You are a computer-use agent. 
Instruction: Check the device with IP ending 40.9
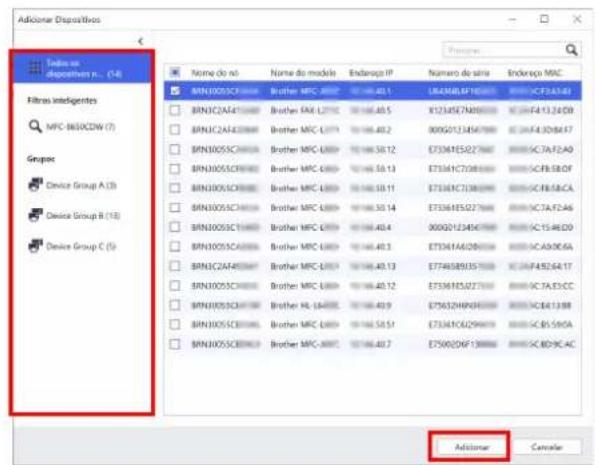(175, 305)
